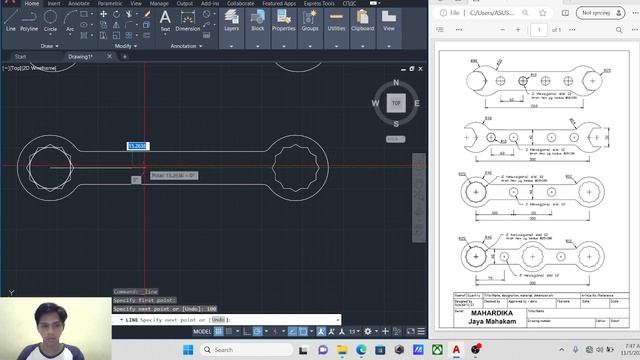Image resolution: width=640 pixels, height=360 pixels.
Task: Click the Move tool icon
Action: 103,14
